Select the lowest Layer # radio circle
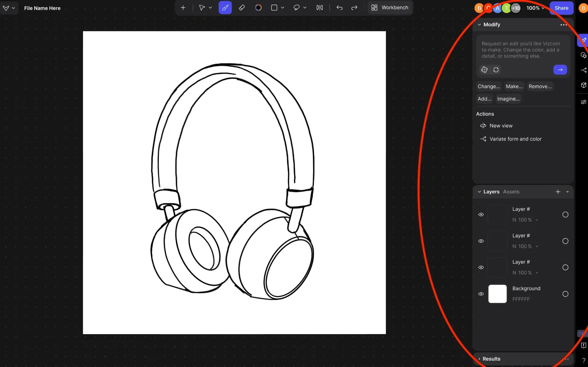 tap(565, 267)
